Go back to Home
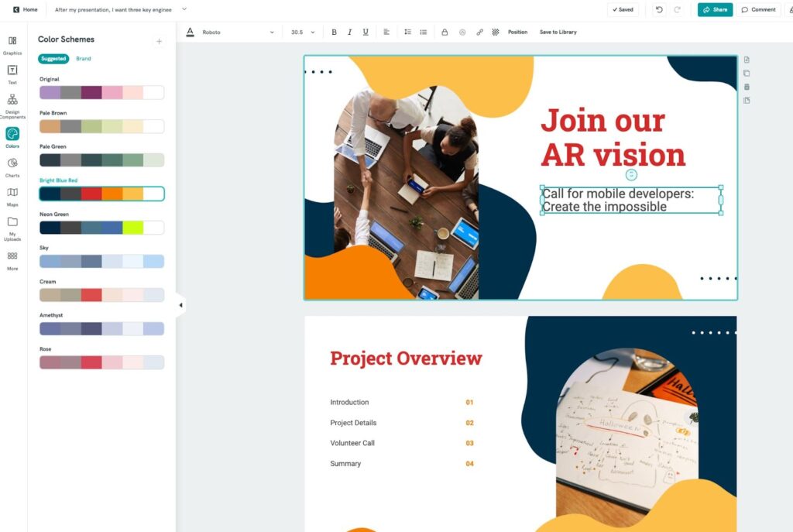Image resolution: width=793 pixels, height=532 pixels. (x=26, y=9)
